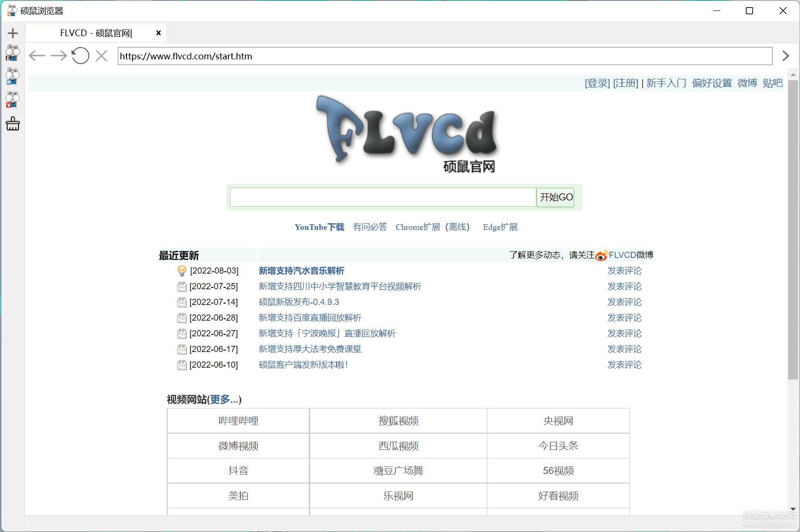Click the cleaning brush icon in sidebar
Screen dimensions: 800x532
click(x=13, y=123)
